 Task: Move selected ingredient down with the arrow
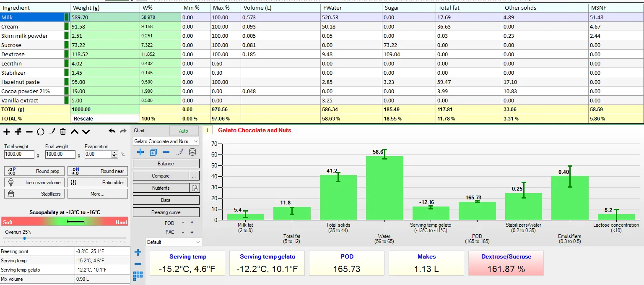[x=86, y=132]
